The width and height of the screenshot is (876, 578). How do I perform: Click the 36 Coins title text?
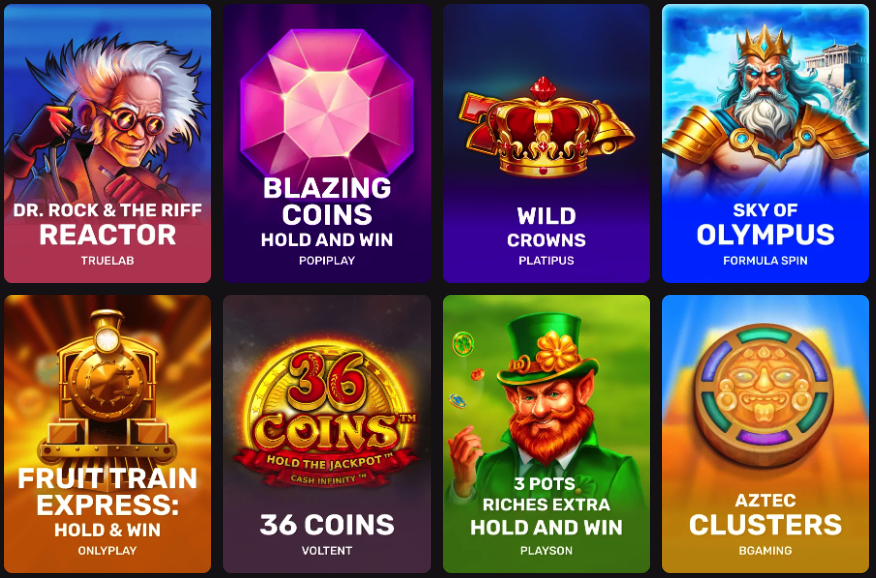327,525
